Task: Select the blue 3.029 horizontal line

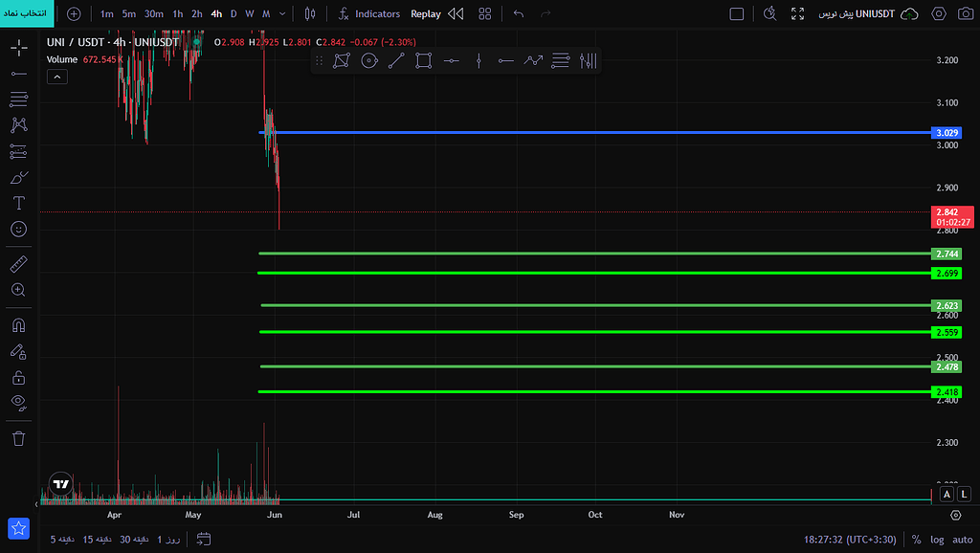Action: point(593,132)
